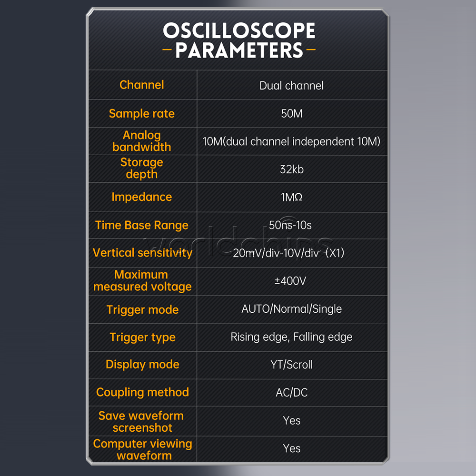Click the 50M sample rate value
The image size is (476, 476).
point(292,114)
